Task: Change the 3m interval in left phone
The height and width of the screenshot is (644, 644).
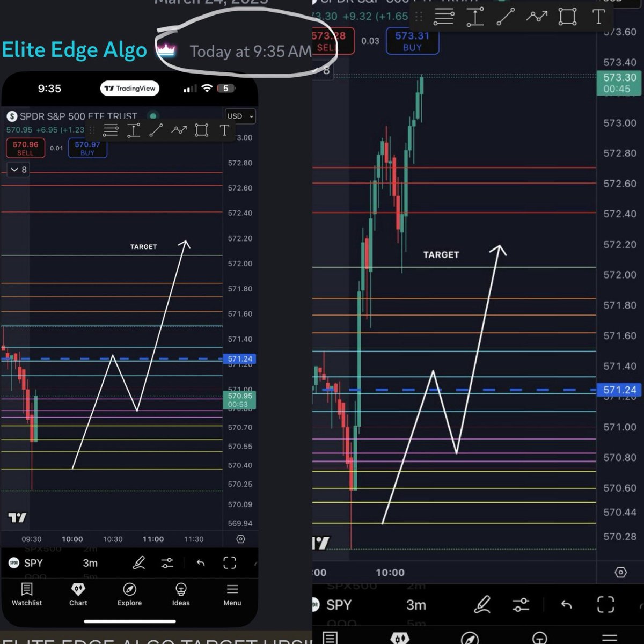Action: coord(90,563)
